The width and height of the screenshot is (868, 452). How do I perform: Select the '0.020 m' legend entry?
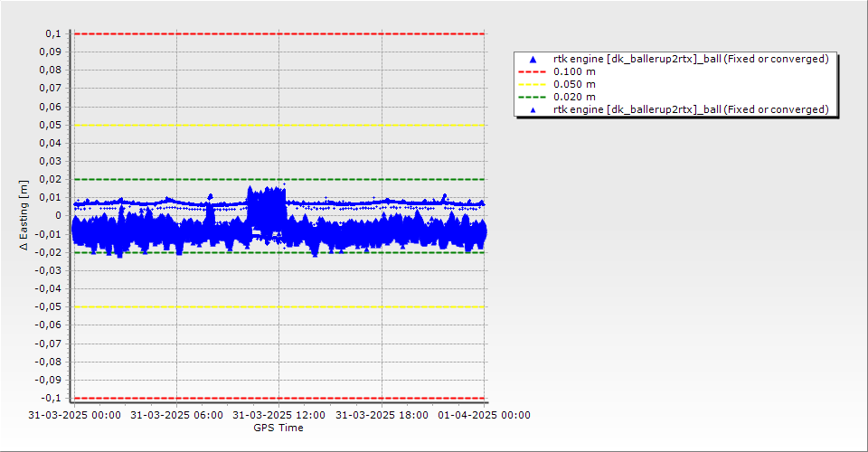pyautogui.click(x=575, y=98)
